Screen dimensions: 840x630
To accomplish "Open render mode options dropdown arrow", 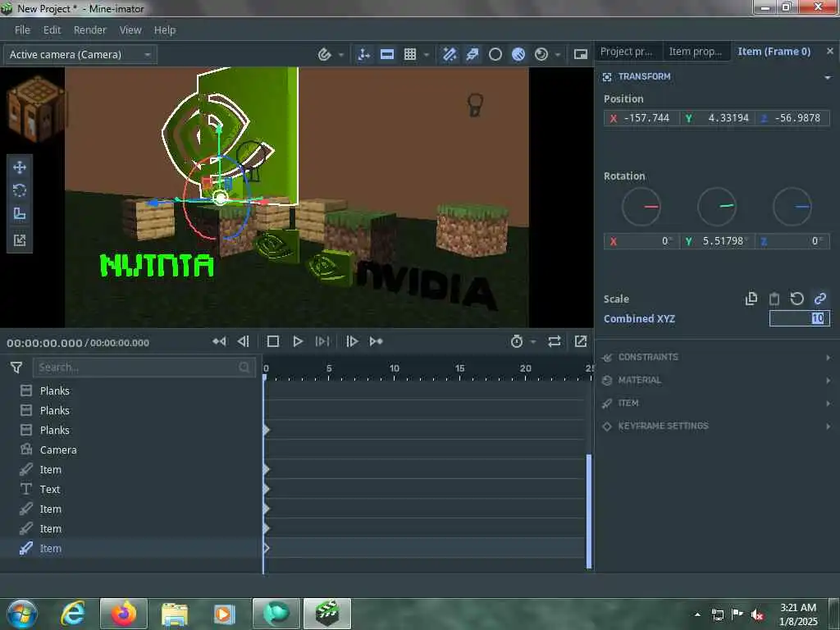I will 558,55.
